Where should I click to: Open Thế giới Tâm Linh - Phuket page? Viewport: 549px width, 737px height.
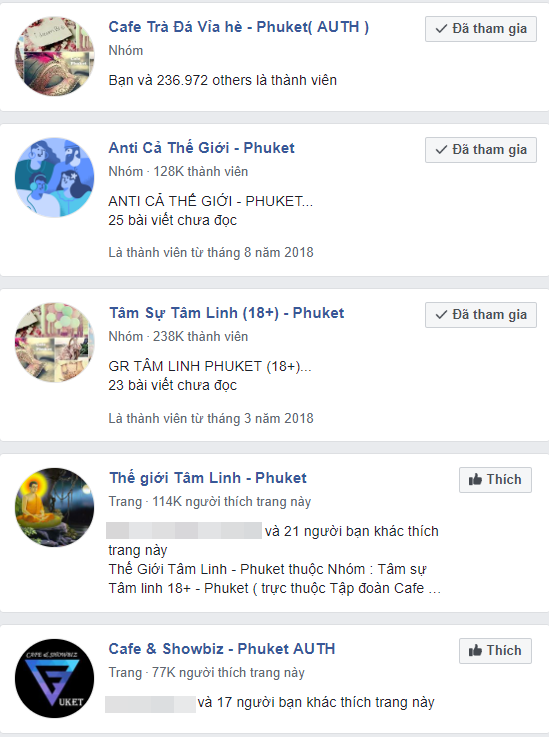[208, 478]
